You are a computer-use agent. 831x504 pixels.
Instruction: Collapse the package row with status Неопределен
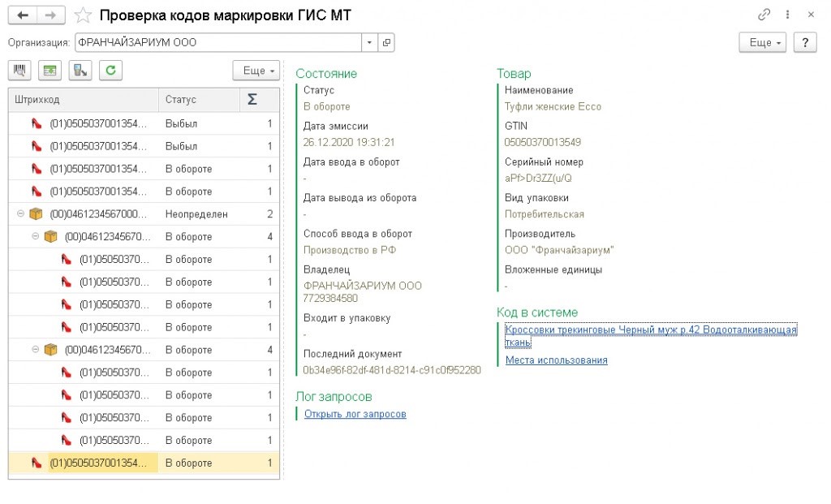point(19,214)
